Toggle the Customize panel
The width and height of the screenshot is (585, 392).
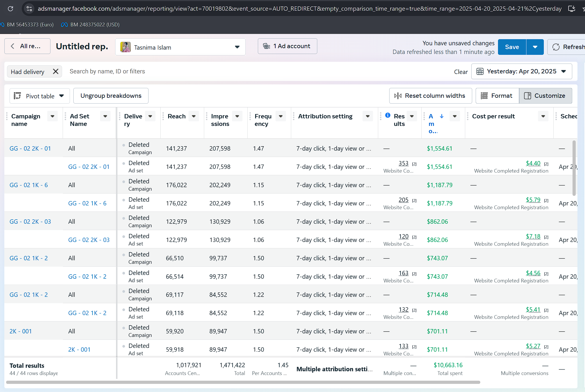[545, 96]
